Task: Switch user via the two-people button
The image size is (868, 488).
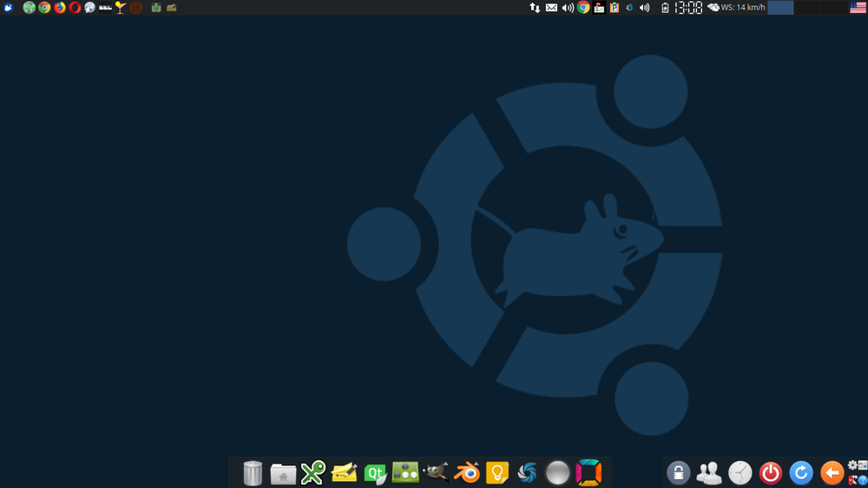Action: [x=709, y=473]
